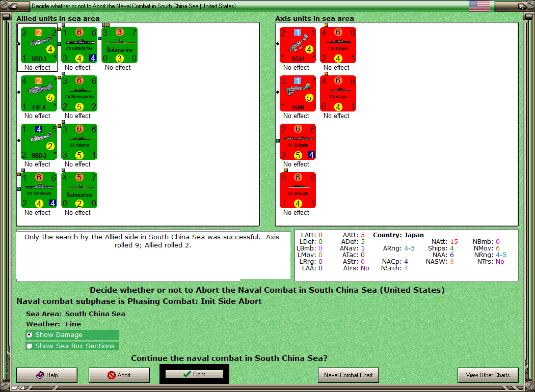Choose the CA Suzuya cruiser unit
Screen dimensions: 535x392
(298, 190)
